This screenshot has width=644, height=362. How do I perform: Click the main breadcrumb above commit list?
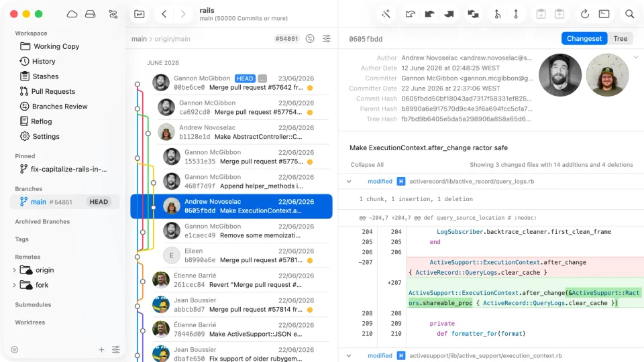(139, 39)
